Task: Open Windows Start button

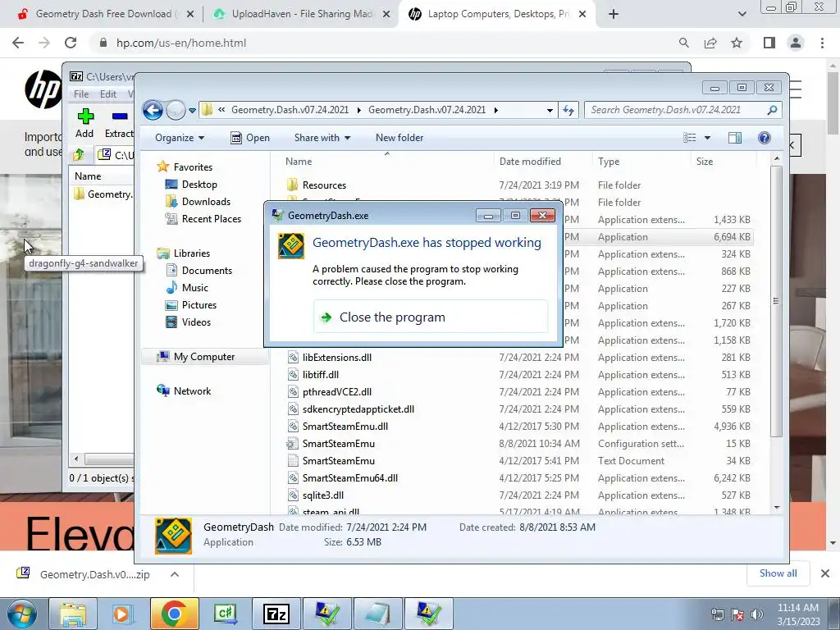Action: (x=21, y=614)
